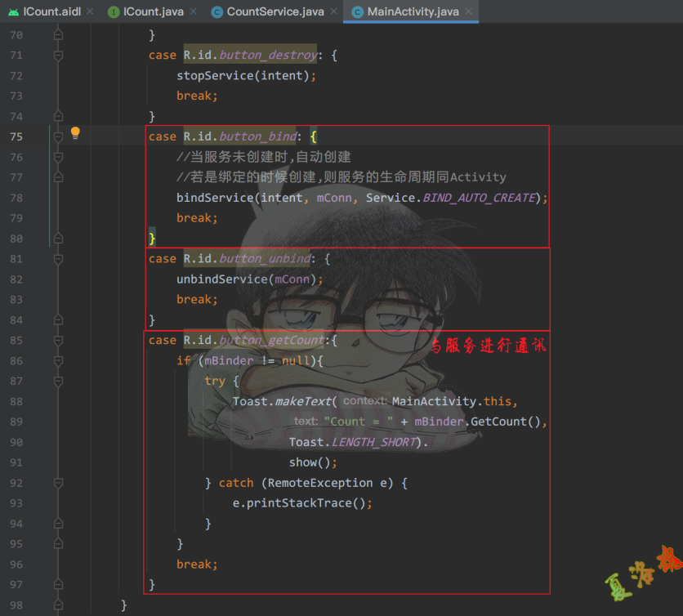Click the Android icon on ICount.aidl tab
Viewport: 683px width, 616px height.
13,12
